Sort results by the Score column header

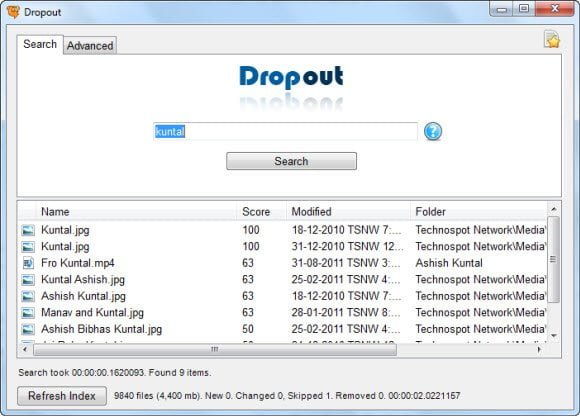(x=262, y=212)
